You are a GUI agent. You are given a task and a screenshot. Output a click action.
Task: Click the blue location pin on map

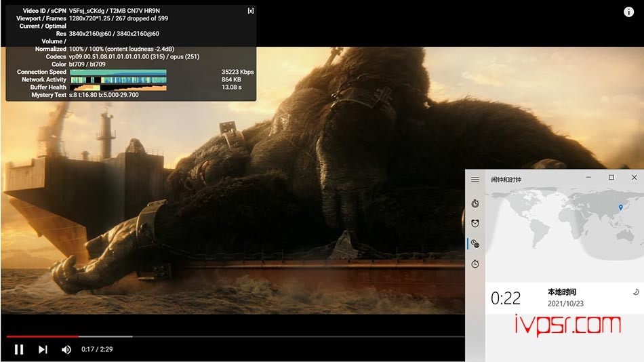(620, 207)
